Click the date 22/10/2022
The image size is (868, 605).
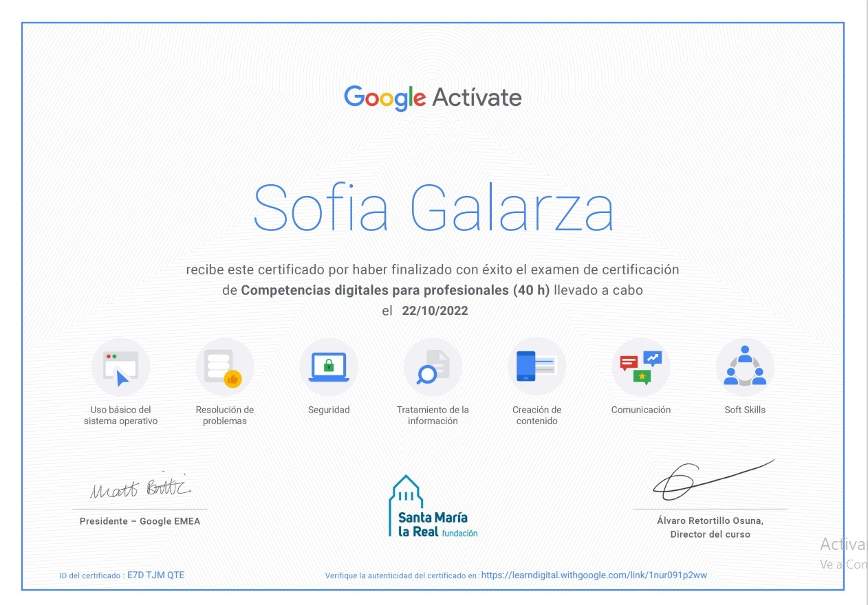[x=435, y=311]
